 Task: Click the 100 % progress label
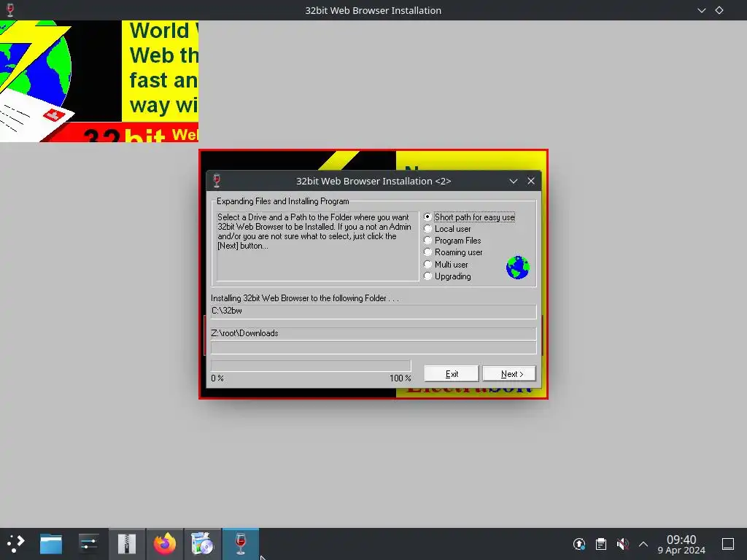[x=400, y=378]
